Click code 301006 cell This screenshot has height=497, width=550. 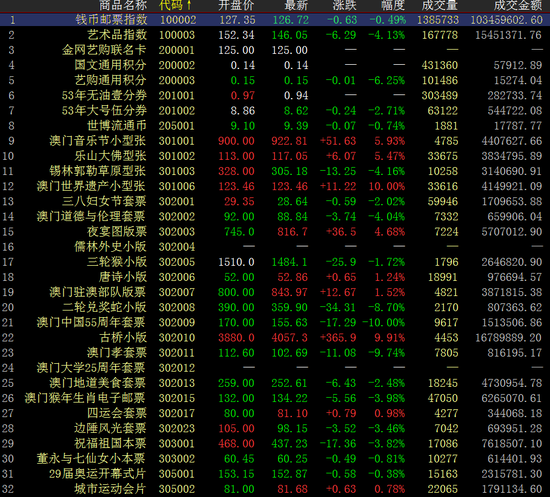(177, 186)
